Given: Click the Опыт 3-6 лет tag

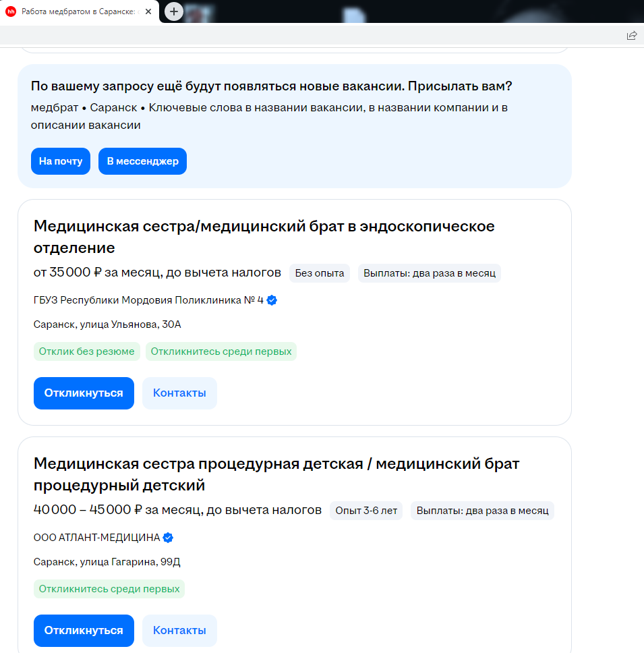Looking at the screenshot, I should coord(366,511).
